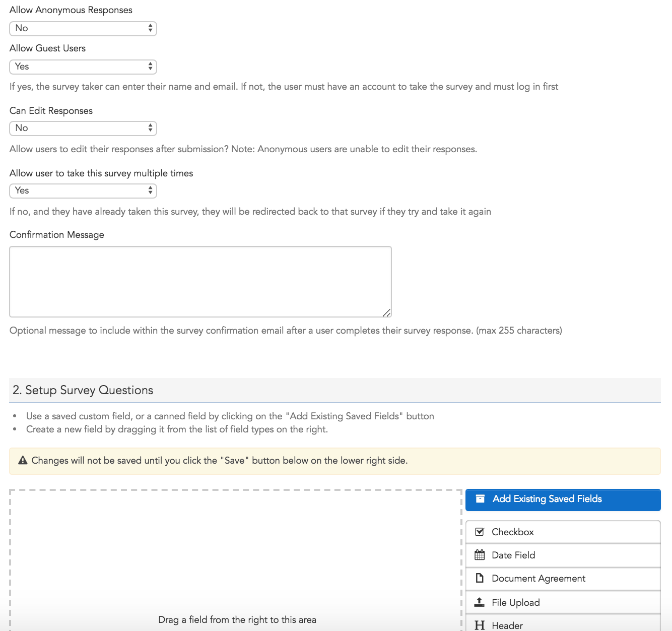Click the Header H icon
This screenshot has width=672, height=631.
(480, 625)
